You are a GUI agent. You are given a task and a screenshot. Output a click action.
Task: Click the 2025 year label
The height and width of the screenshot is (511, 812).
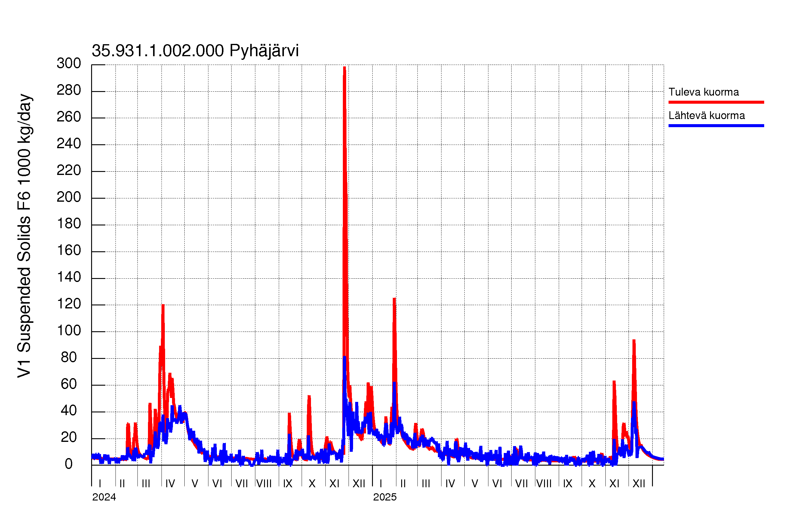[x=385, y=497]
